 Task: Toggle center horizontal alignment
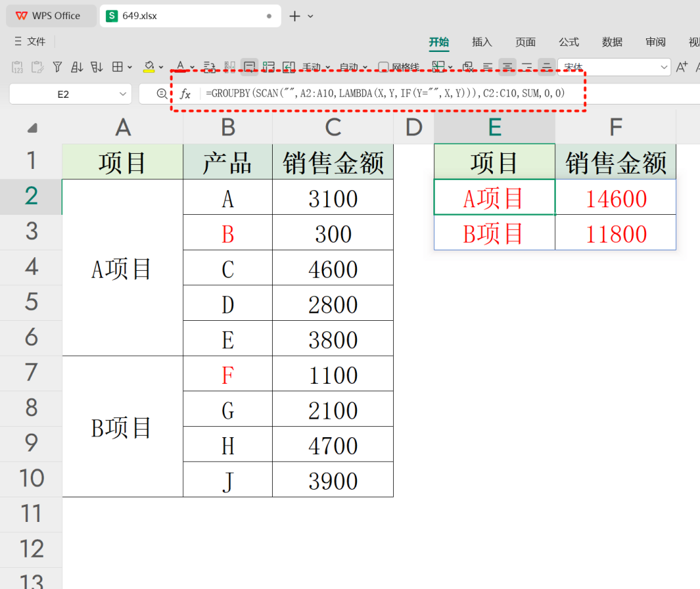[508, 67]
